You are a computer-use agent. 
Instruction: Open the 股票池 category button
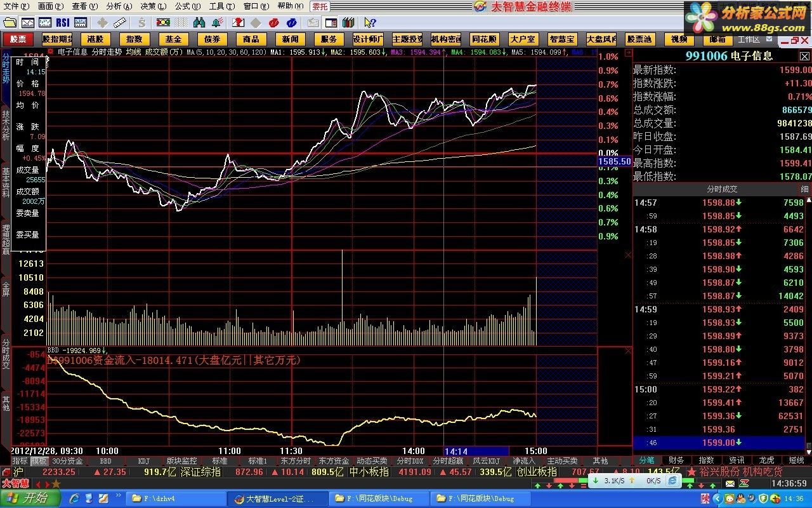click(639, 39)
